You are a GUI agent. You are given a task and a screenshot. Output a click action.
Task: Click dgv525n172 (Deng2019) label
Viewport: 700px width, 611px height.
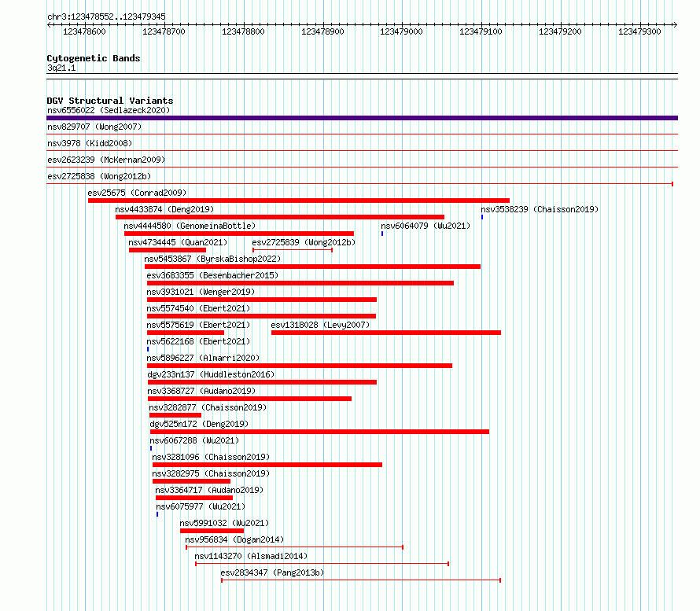click(x=199, y=424)
